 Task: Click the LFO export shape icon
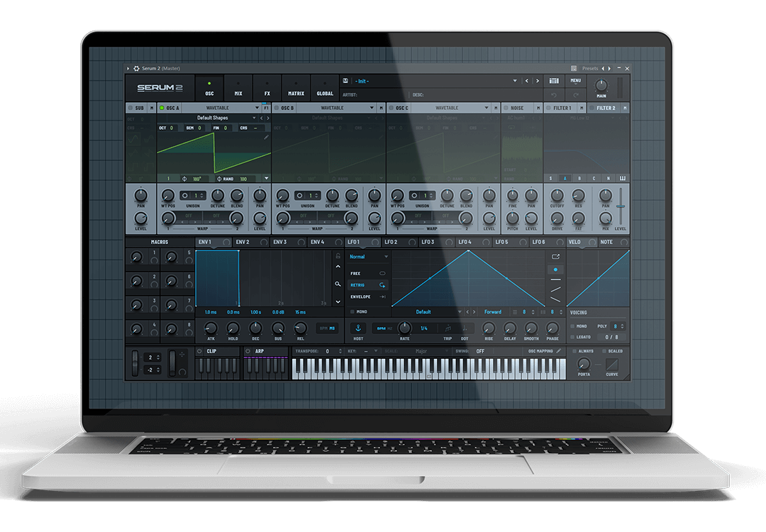(x=555, y=256)
